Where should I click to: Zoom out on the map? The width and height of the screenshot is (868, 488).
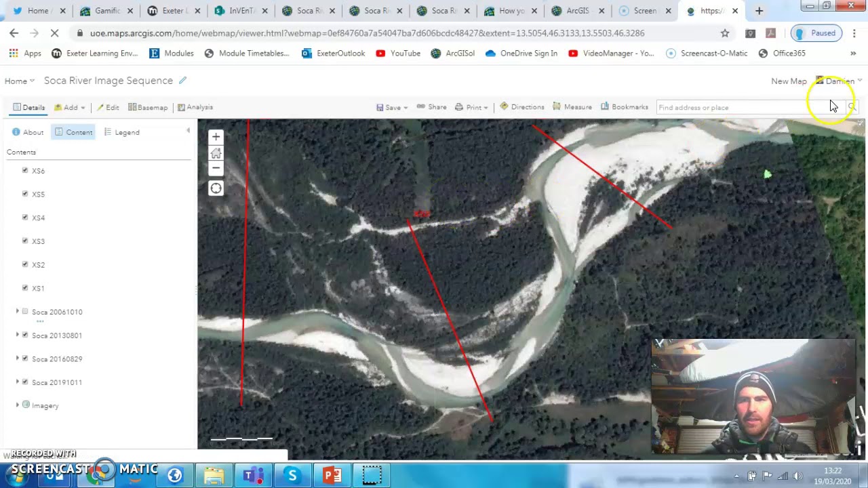(216, 168)
